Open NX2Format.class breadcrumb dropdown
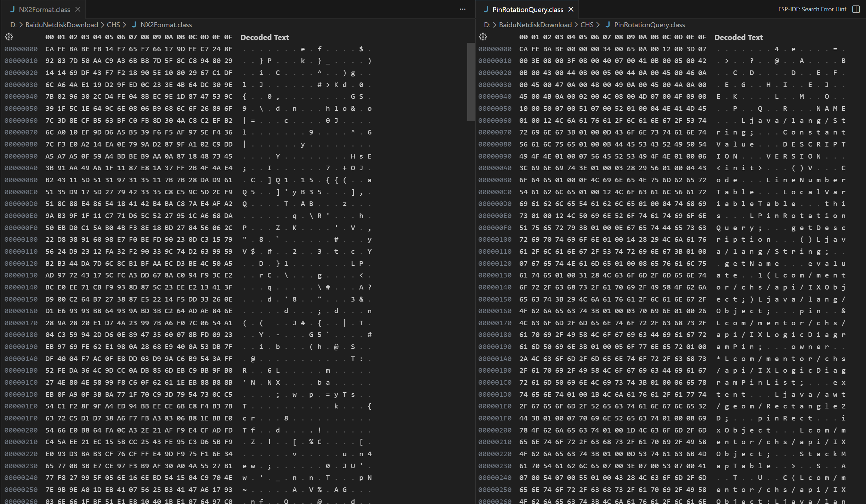Screen dimensions: 866x504 (166, 25)
